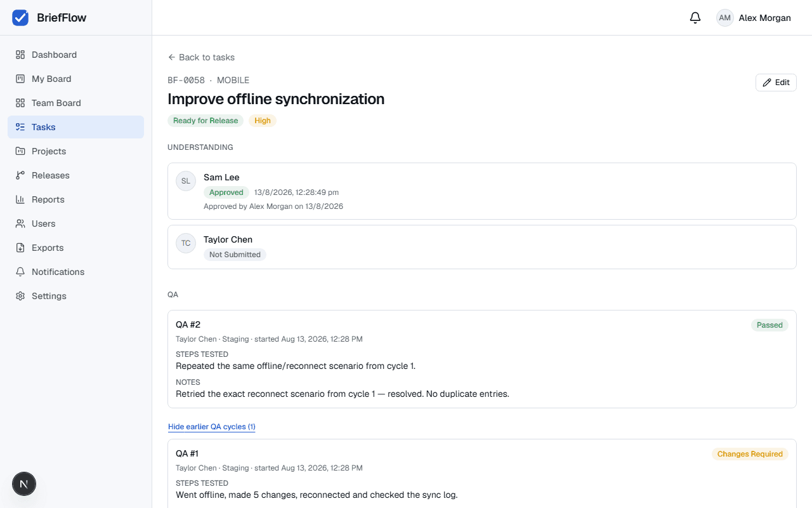Navigate to Projects in sidebar
The image size is (812, 508).
[x=76, y=151]
